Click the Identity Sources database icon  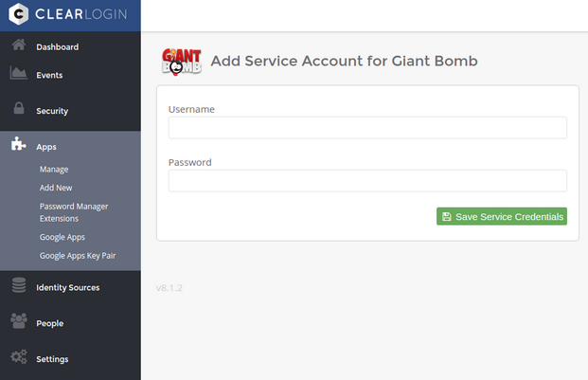(19, 285)
